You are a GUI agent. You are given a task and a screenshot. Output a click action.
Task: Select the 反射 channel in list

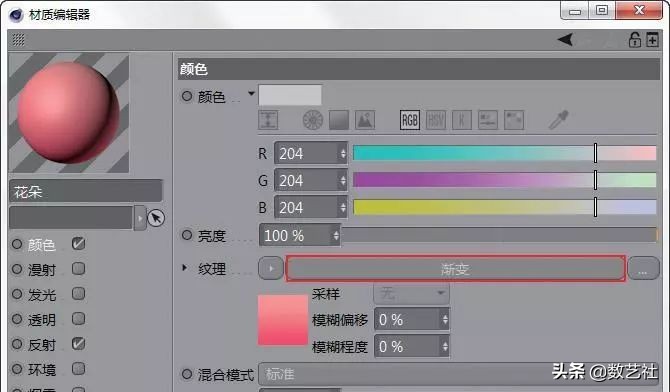tap(41, 345)
